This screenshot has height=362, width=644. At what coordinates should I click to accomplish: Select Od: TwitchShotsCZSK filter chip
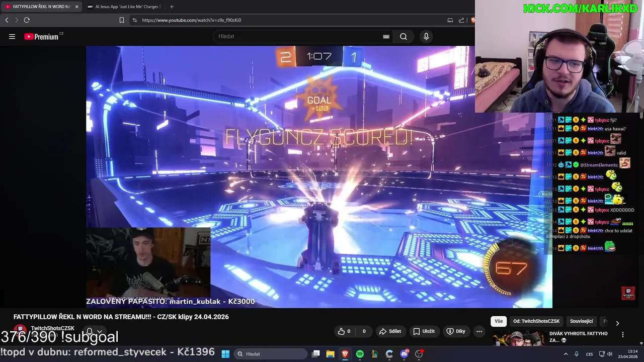coord(536,321)
